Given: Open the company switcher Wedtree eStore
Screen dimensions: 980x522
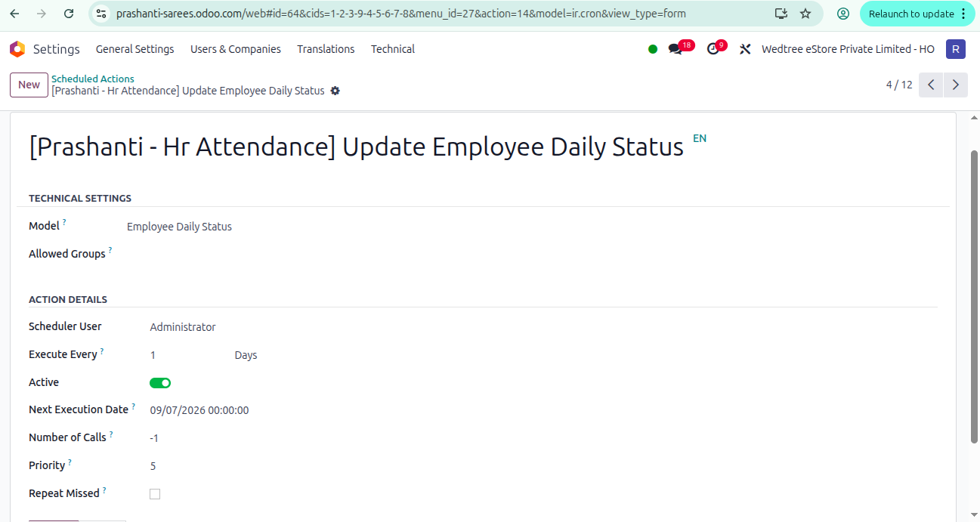Looking at the screenshot, I should coord(848,49).
